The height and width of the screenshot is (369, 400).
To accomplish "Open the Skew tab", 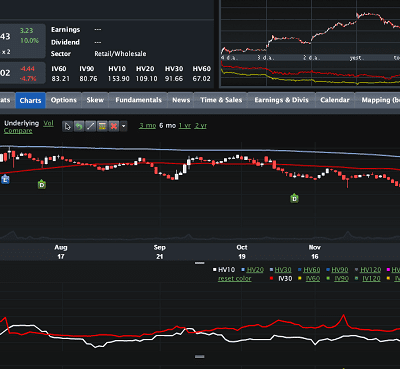I will pos(95,100).
